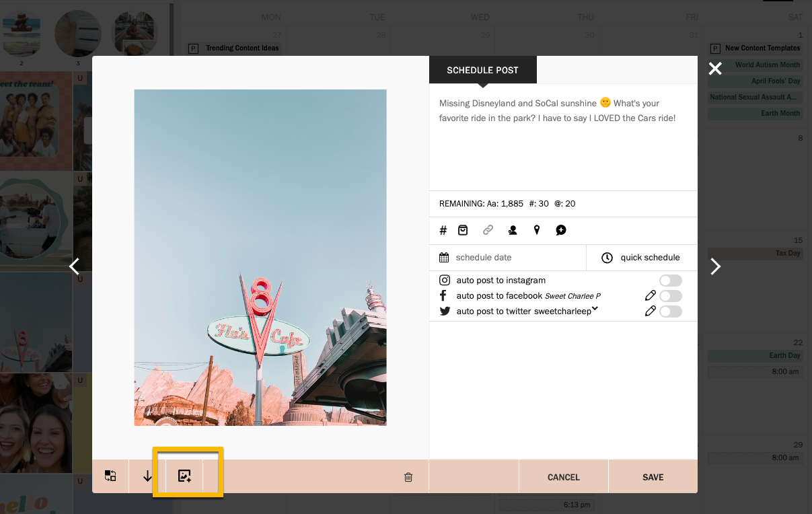Image resolution: width=812 pixels, height=514 pixels.
Task: Click the 'Tax Day' calendar event
Action: 755,254
